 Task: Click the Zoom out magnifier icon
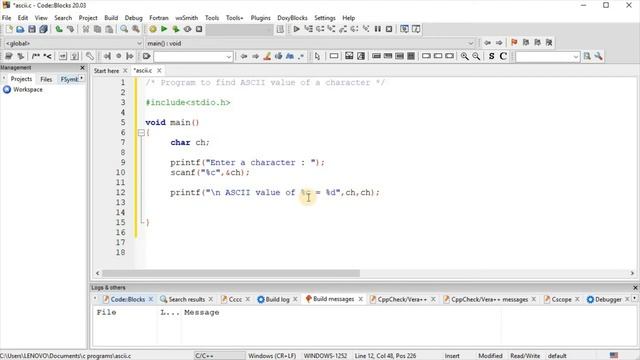(476, 56)
